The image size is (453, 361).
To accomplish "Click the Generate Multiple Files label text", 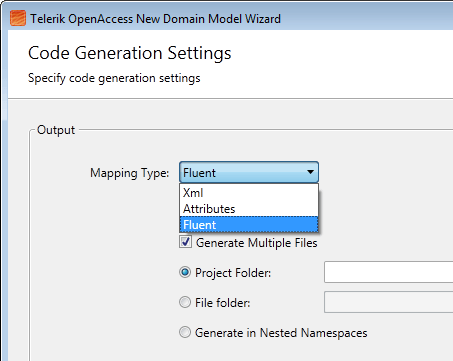I will [256, 243].
